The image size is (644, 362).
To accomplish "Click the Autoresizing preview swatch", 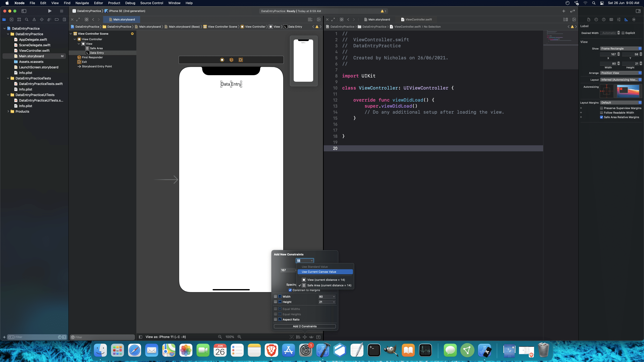I will click(x=628, y=91).
